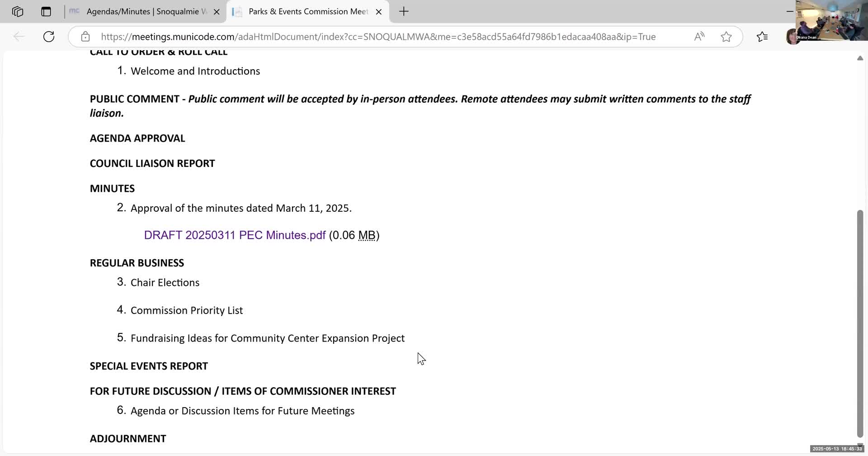Click the scroll-up arrow of page scrollbar

pyautogui.click(x=860, y=58)
